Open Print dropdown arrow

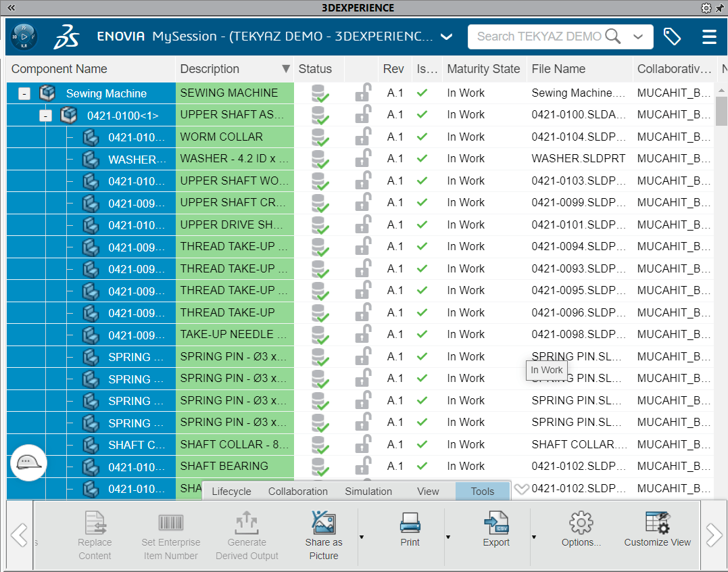coord(448,537)
